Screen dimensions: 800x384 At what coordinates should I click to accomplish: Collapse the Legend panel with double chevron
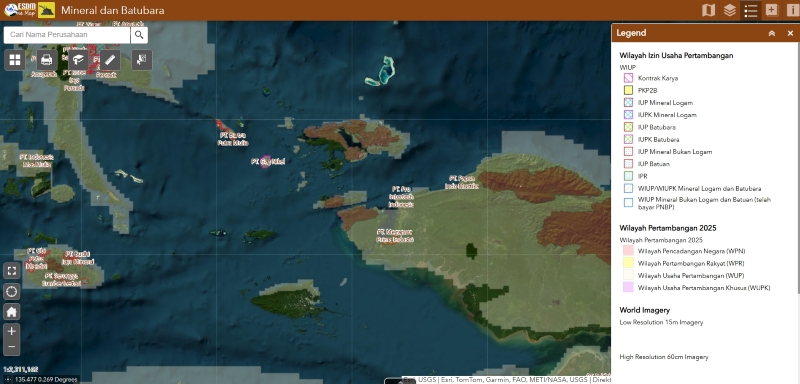(x=772, y=33)
